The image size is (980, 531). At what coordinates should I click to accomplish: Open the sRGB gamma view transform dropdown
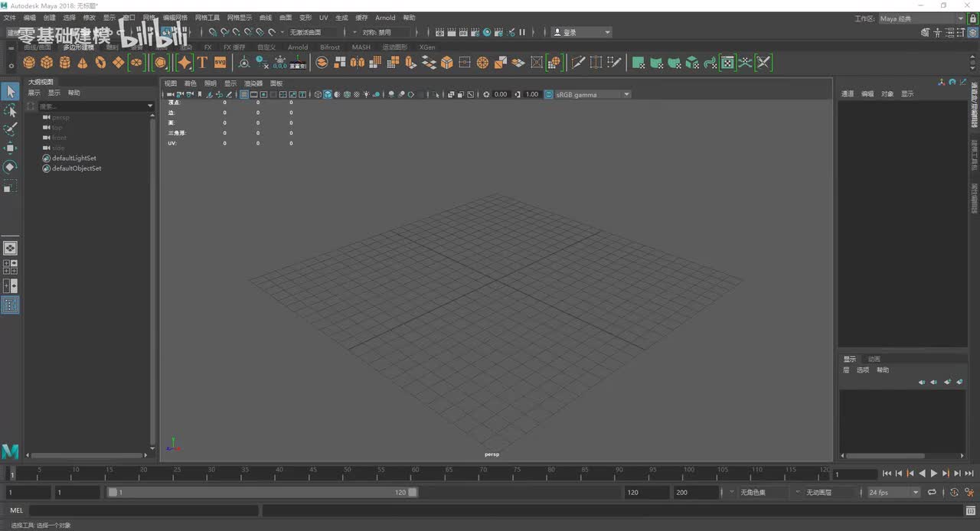(x=593, y=95)
